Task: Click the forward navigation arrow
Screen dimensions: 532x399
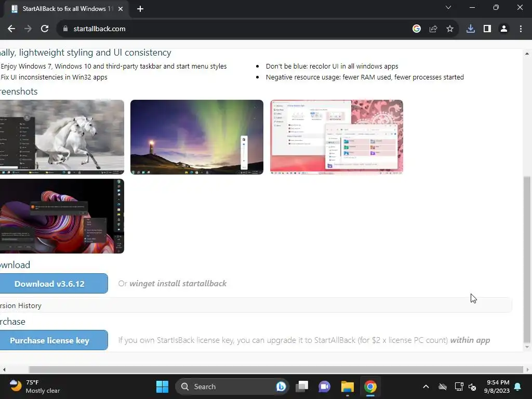Action: 28,29
